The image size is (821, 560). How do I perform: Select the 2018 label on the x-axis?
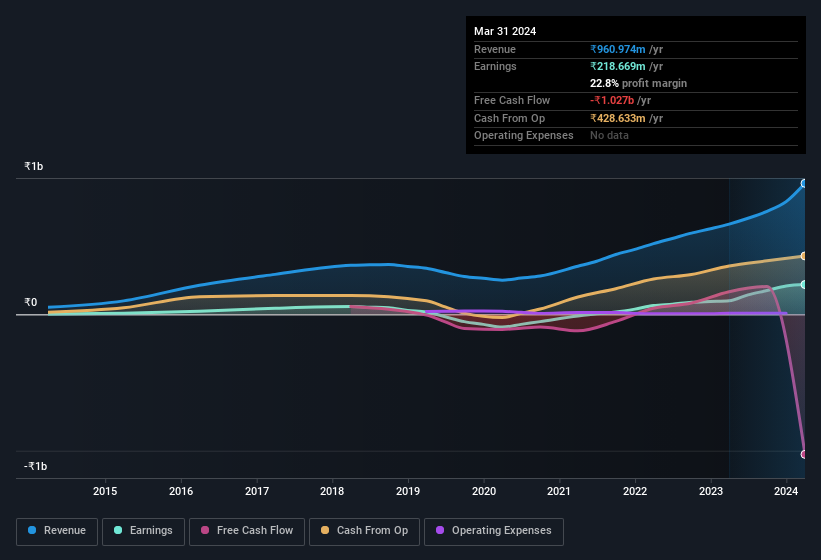point(332,491)
